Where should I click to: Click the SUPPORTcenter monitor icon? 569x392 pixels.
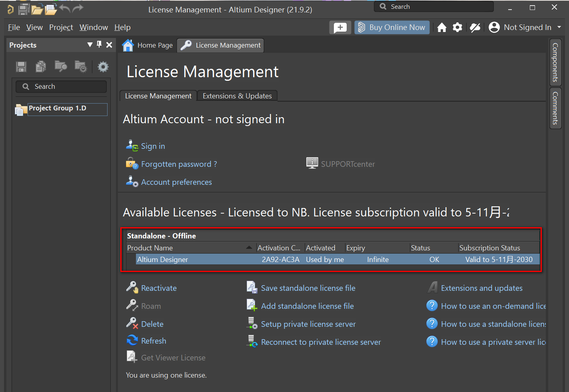point(312,163)
